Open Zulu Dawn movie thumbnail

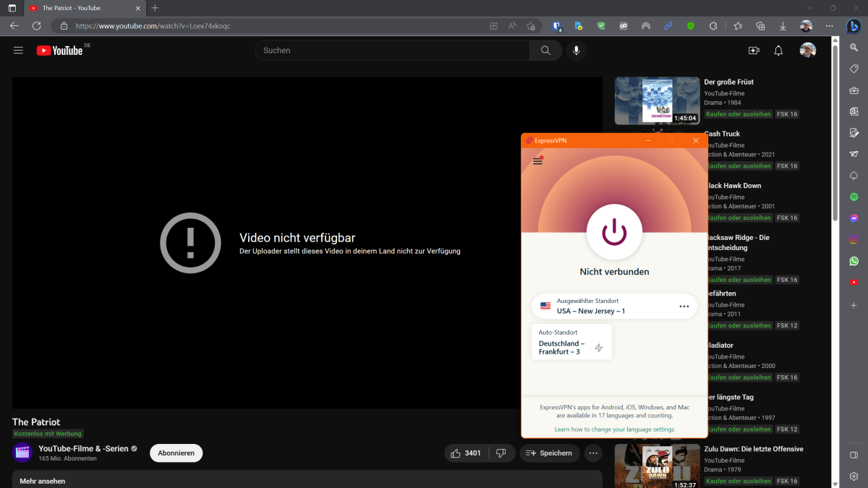coord(657,466)
